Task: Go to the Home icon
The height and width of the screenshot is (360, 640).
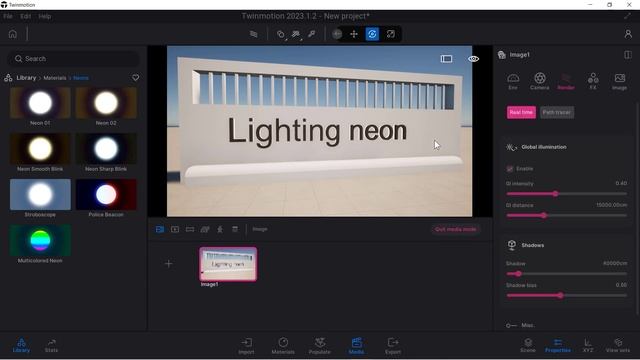Action: [13, 34]
